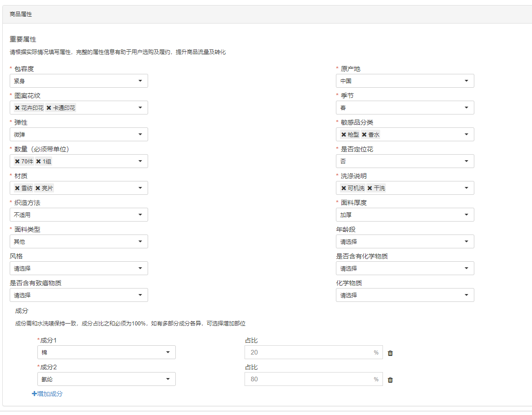This screenshot has height=415, width=532.
Task: Open the 原产地 dropdown
Action: click(405, 81)
